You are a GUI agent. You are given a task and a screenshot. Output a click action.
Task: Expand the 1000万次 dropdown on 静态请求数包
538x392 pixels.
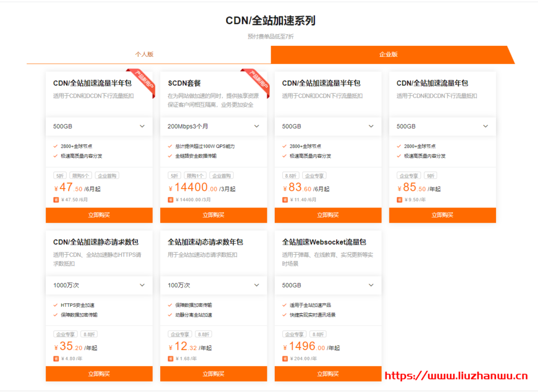(99, 285)
